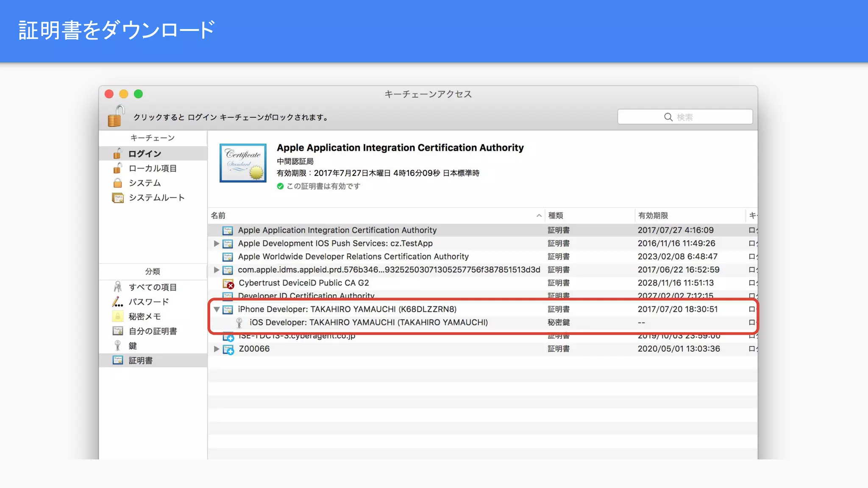This screenshot has height=488, width=868.
Task: Click the expiry date 2017/07/20 18:30:51
Action: coord(678,309)
